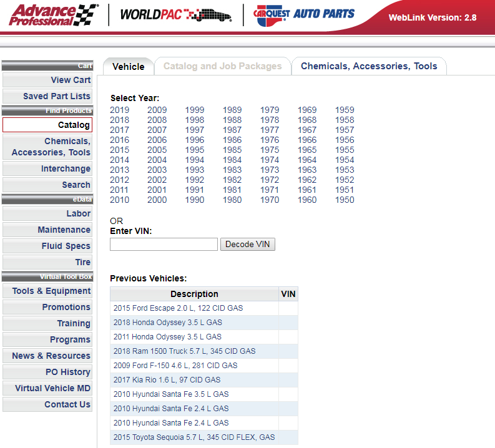The width and height of the screenshot is (495, 448).
Task: Select year 1989
Action: coord(232,110)
